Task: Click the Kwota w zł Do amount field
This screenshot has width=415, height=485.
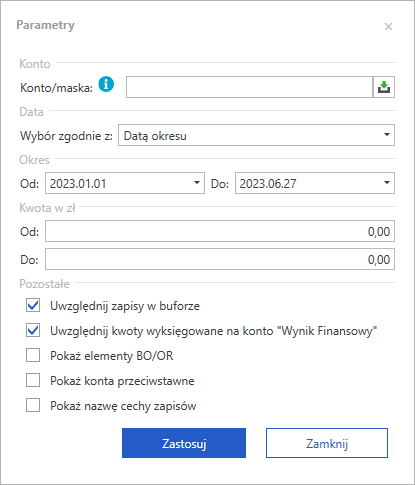Action: pos(220,259)
